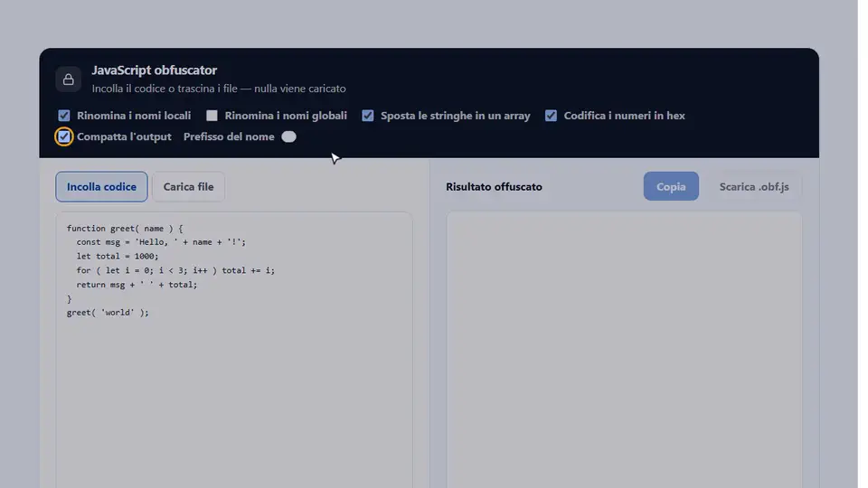Screen dimensions: 868x488
Task: Copy the obfuscated result with Copia
Action: coord(671,186)
